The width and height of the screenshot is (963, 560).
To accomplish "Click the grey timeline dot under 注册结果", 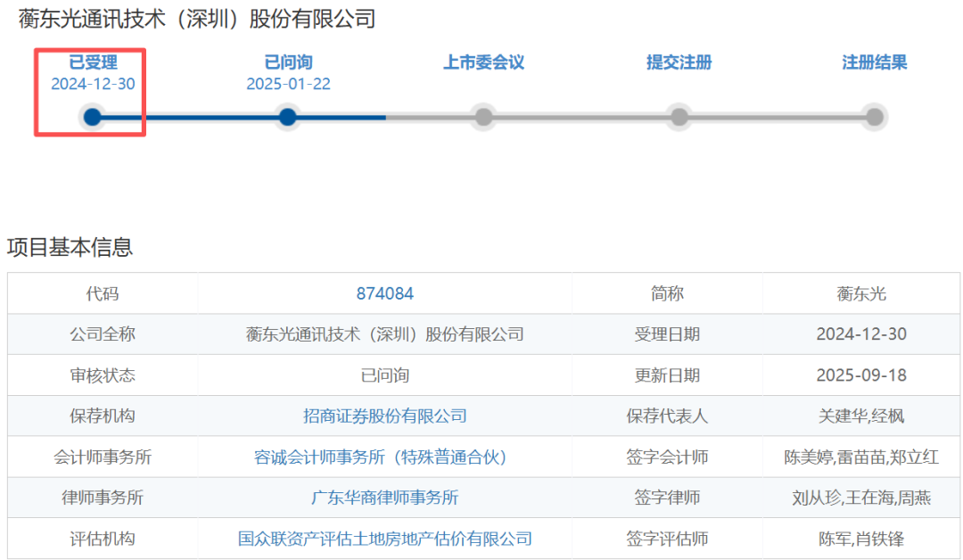I will coord(874,117).
